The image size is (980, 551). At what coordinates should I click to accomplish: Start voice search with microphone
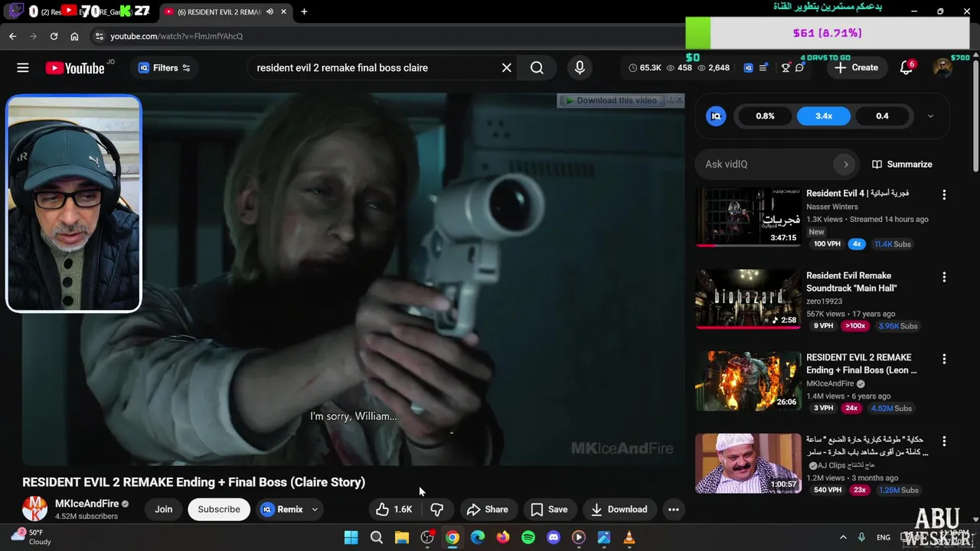click(580, 67)
